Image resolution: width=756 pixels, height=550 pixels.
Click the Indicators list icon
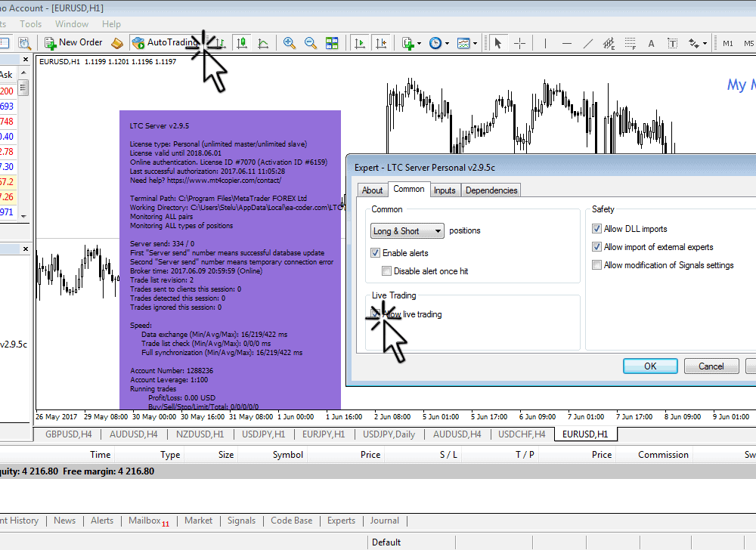click(408, 43)
